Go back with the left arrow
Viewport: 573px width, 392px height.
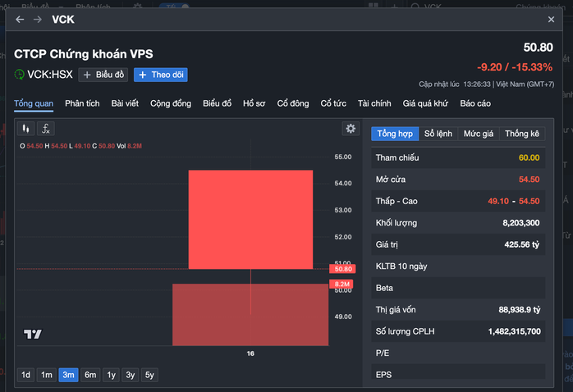(20, 19)
